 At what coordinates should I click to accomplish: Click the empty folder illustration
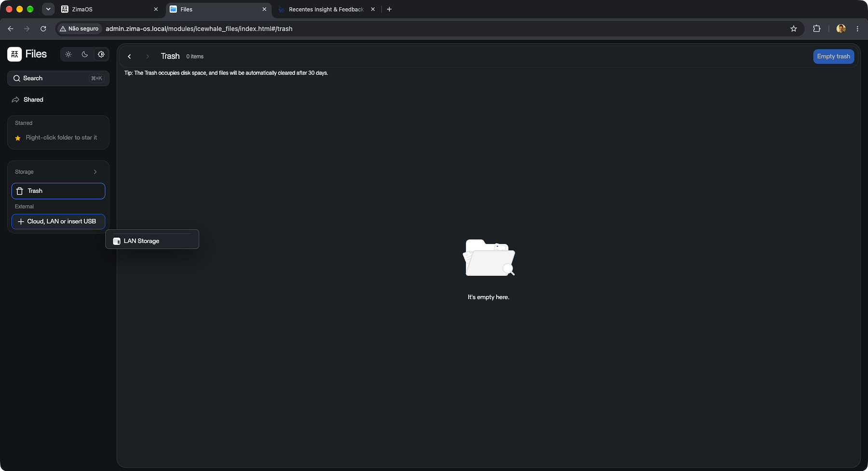tap(488, 257)
